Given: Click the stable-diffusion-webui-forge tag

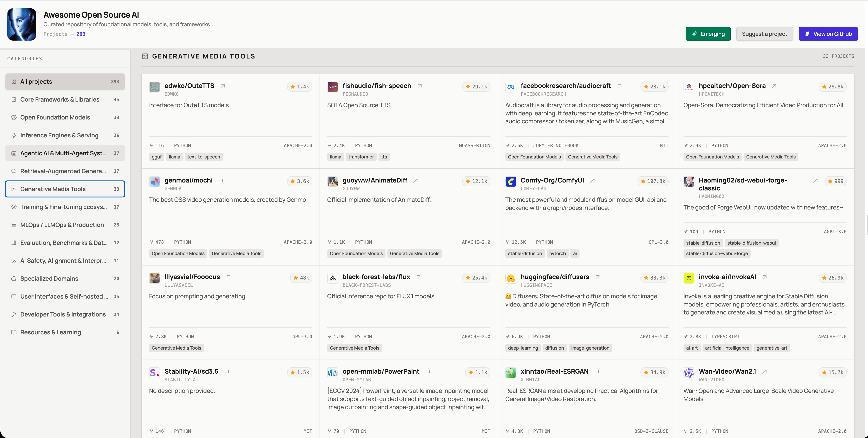Looking at the screenshot, I should tap(717, 253).
